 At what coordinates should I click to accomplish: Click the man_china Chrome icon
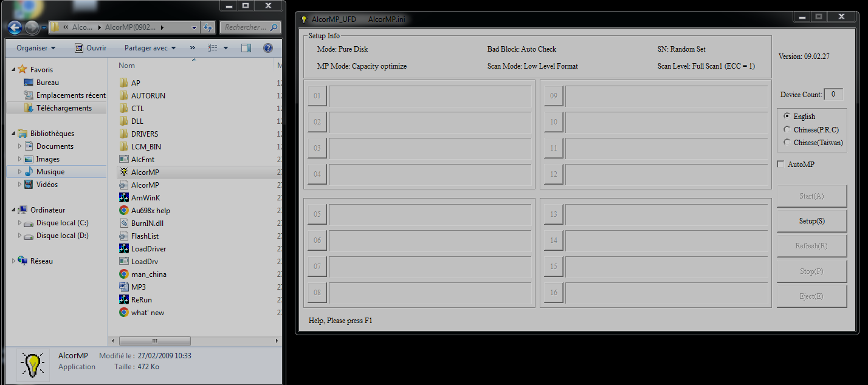click(x=123, y=274)
